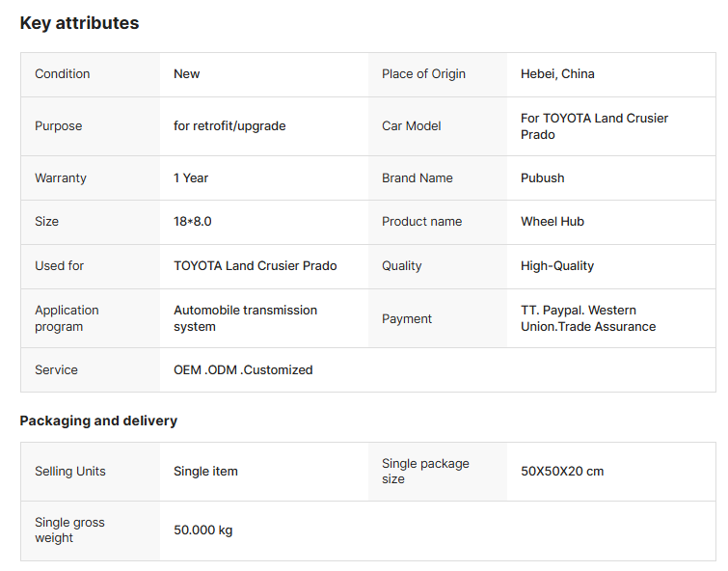Viewport: 728px width, 571px height.
Task: Click the 18*8.0 size value
Action: pos(193,222)
